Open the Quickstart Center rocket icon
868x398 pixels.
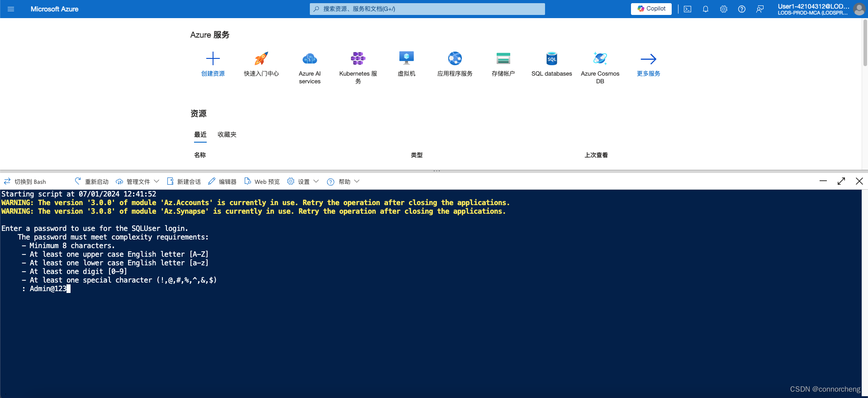click(x=261, y=58)
